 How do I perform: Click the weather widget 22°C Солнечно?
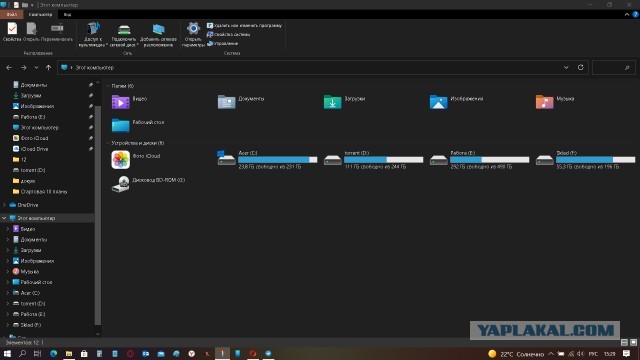click(x=516, y=354)
